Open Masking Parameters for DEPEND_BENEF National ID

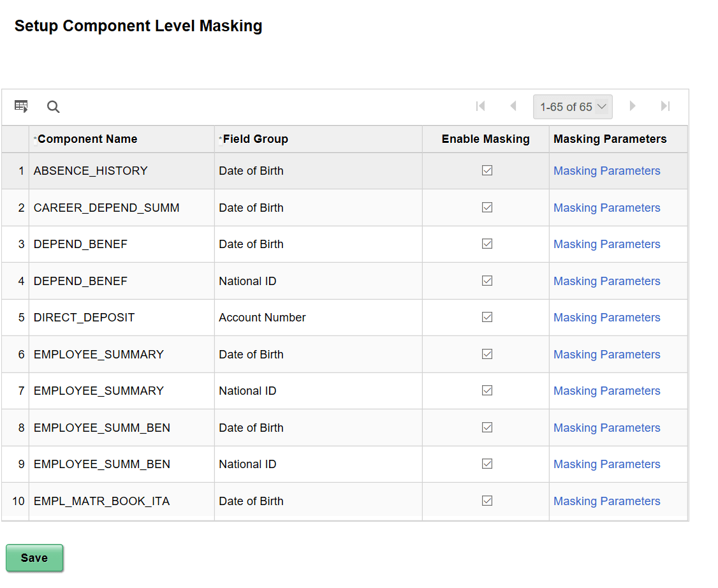click(x=606, y=281)
